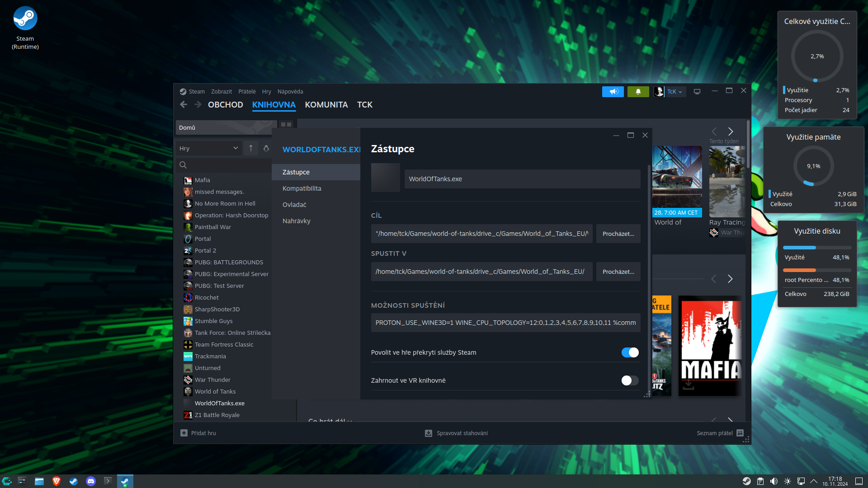
Task: Click the sort ascending arrow icon
Action: point(251,148)
